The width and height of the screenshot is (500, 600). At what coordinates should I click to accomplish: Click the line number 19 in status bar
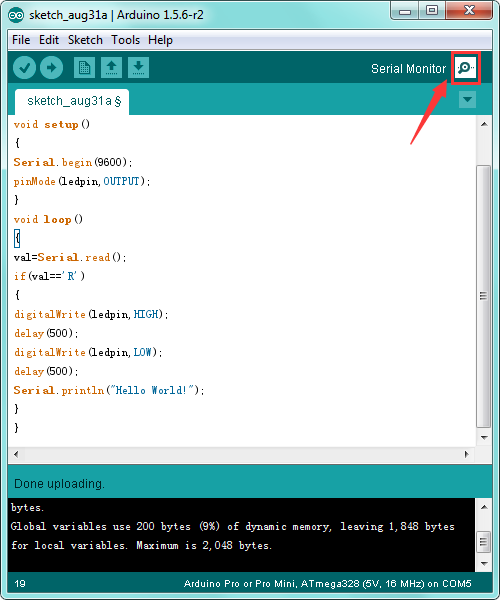pos(20,584)
